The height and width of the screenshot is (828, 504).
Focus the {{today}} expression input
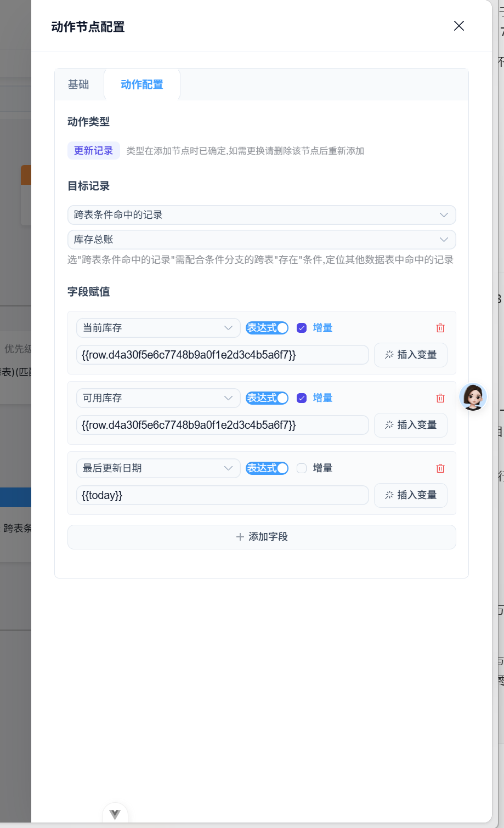(223, 495)
